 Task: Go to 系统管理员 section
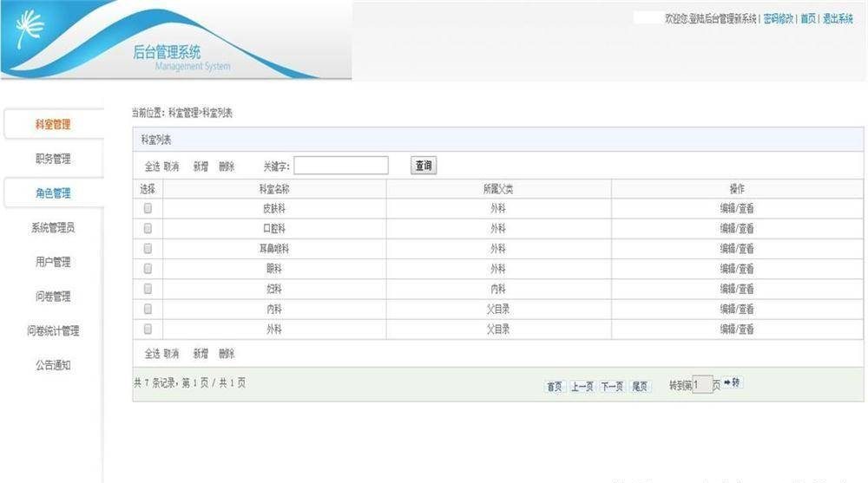(53, 227)
